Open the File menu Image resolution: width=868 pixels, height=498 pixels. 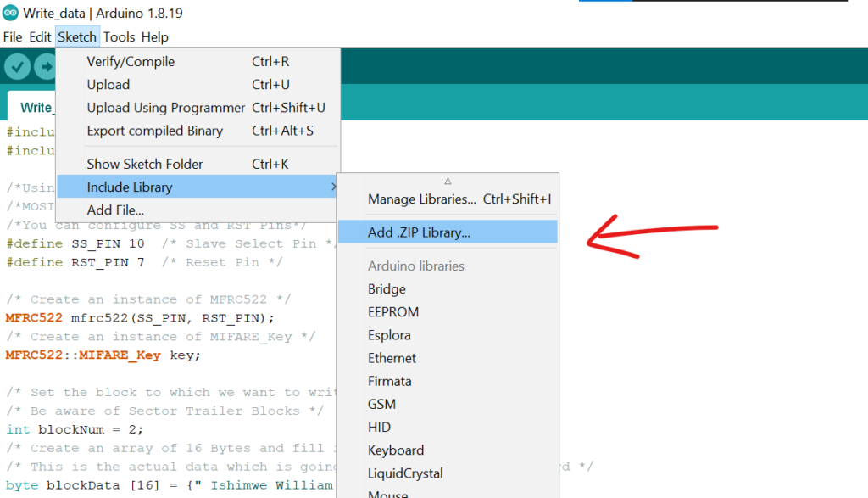[13, 37]
